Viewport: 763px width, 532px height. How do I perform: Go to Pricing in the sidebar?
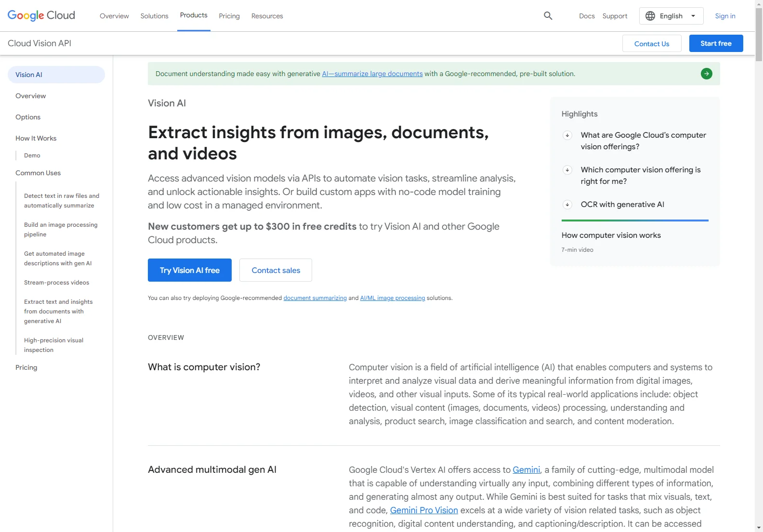[26, 367]
